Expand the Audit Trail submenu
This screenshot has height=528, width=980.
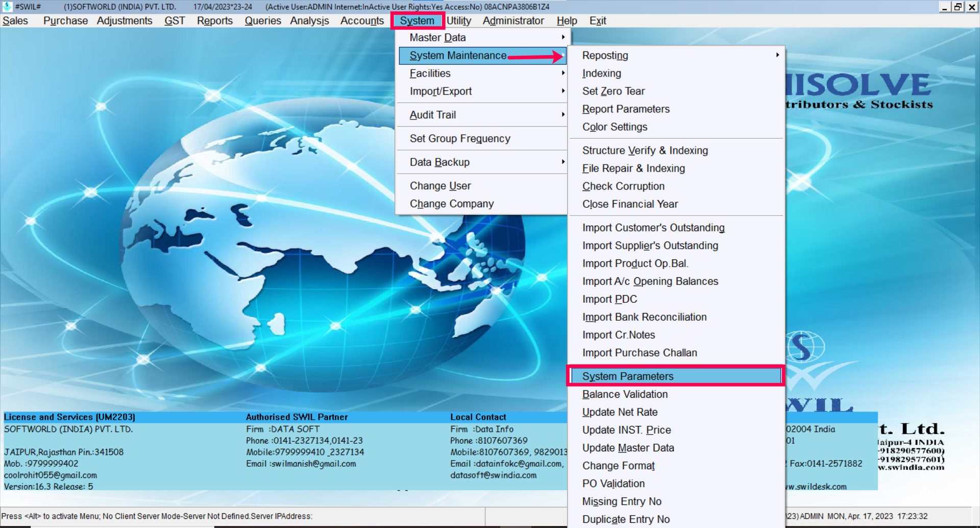(x=482, y=115)
